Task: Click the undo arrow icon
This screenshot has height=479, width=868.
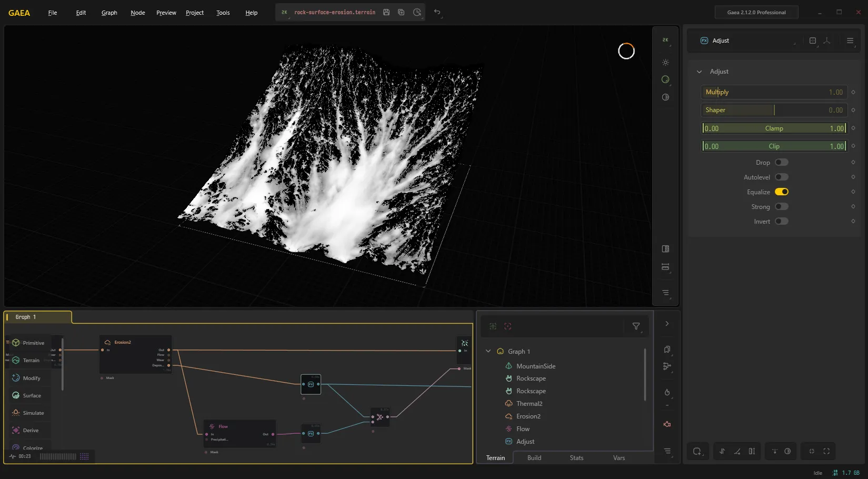Action: pyautogui.click(x=437, y=12)
